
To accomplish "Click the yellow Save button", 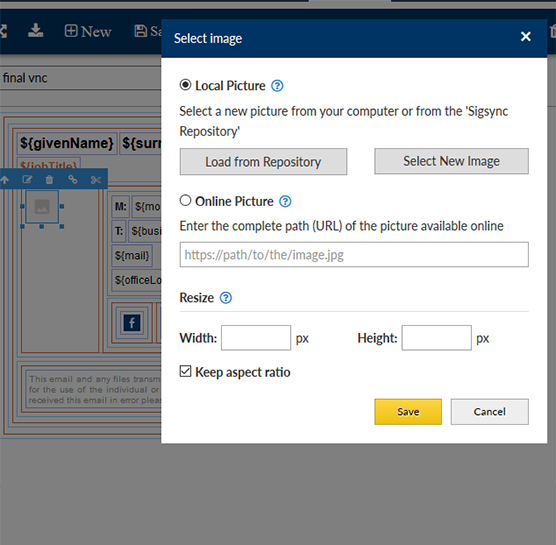I will [408, 412].
